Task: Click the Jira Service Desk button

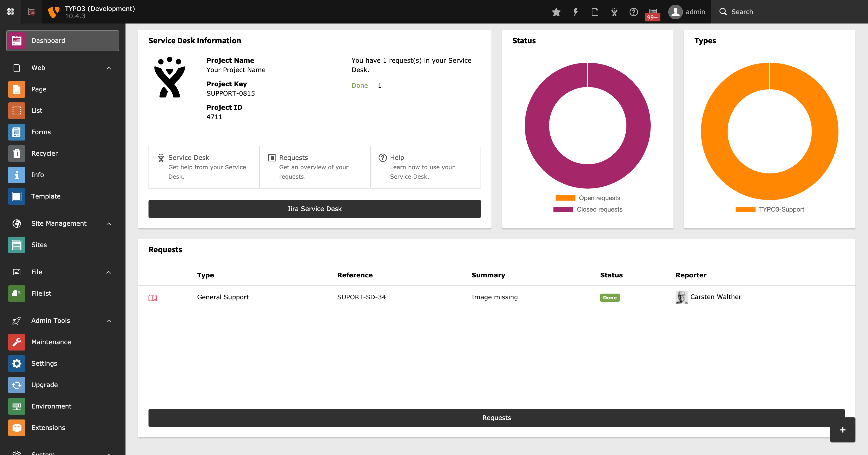Action: 315,209
